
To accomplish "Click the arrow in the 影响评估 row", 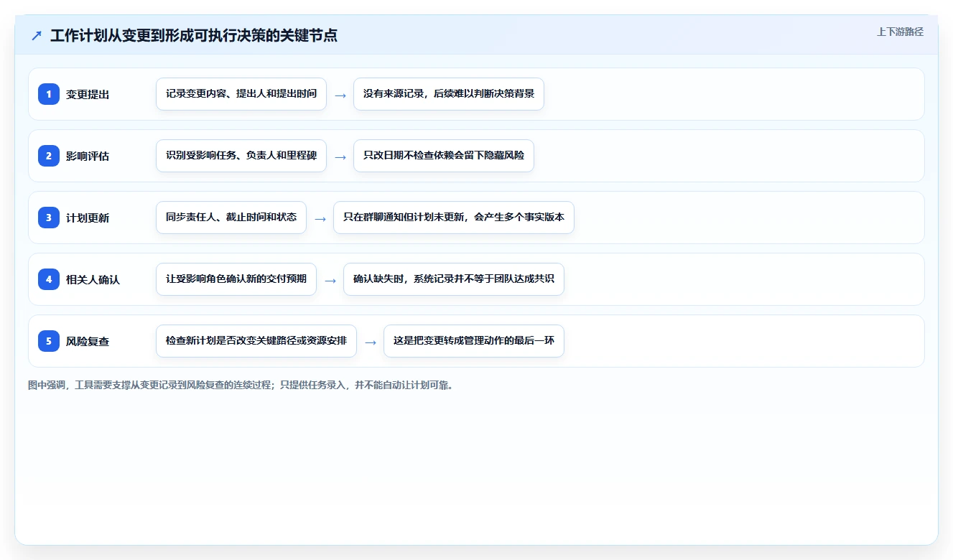I will [x=340, y=157].
